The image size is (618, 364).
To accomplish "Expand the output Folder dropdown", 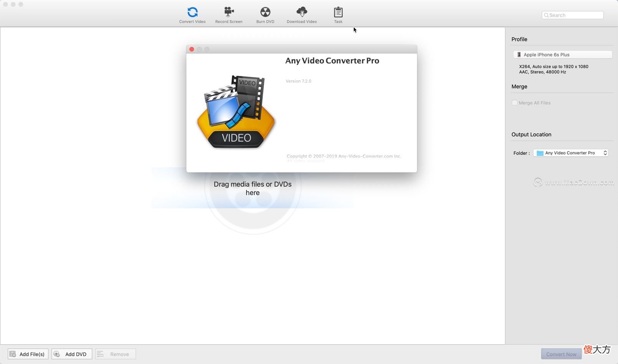I will tap(571, 153).
